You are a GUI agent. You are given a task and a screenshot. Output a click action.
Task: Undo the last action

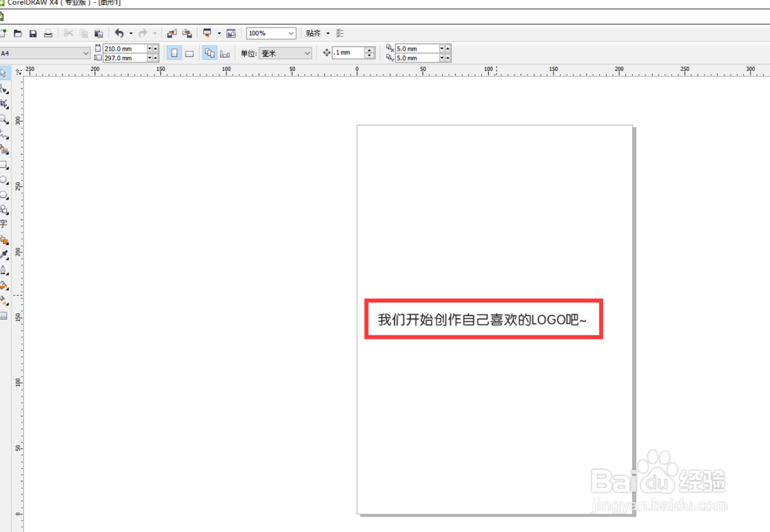120,33
